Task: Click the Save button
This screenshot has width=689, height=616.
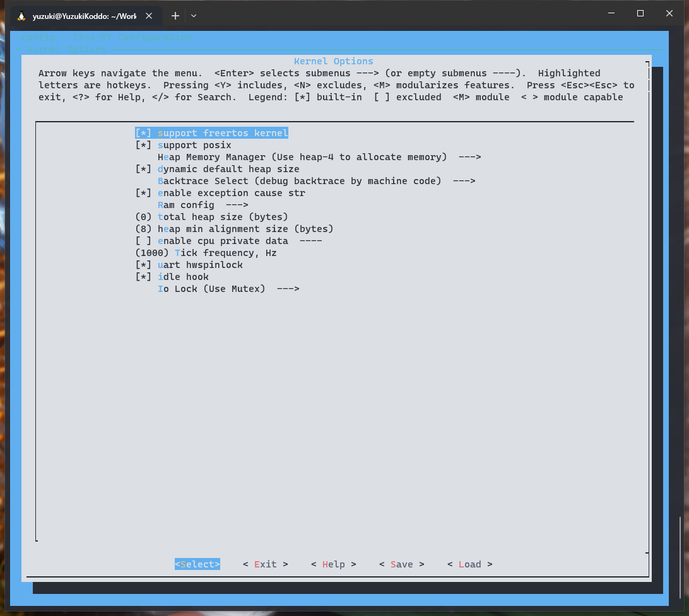Action: point(401,564)
